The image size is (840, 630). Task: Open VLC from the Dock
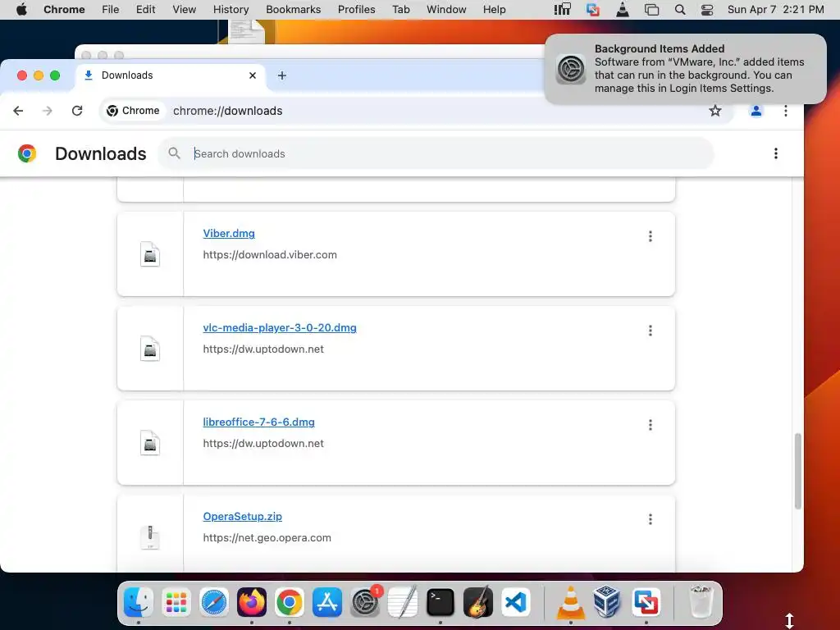[x=571, y=602]
